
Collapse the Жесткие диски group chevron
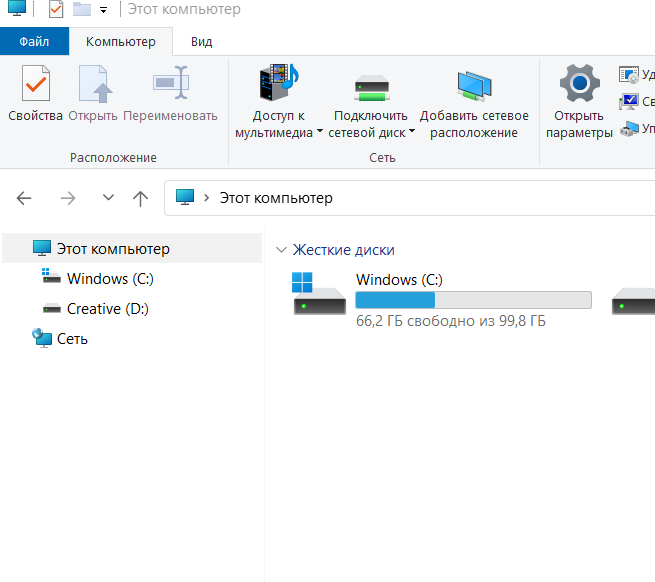(282, 250)
